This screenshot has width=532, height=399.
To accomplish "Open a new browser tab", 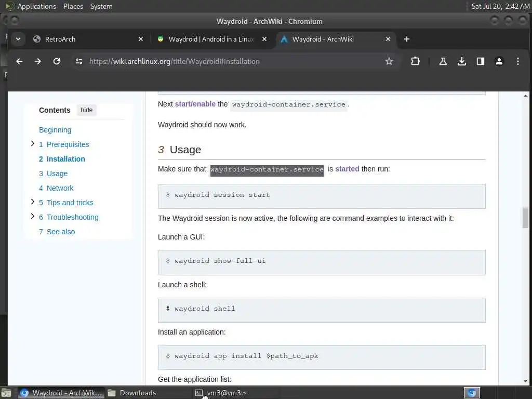I will tap(407, 39).
